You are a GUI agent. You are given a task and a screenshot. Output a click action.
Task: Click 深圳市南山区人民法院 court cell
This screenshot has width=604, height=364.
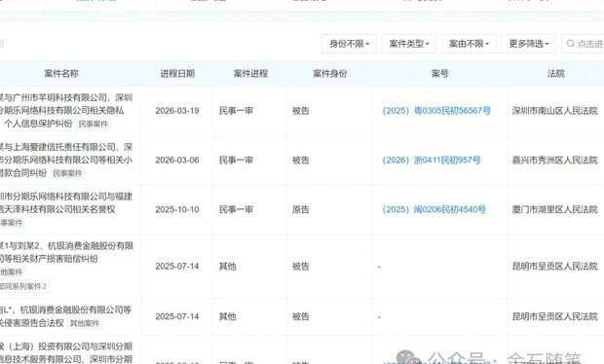[x=555, y=111]
